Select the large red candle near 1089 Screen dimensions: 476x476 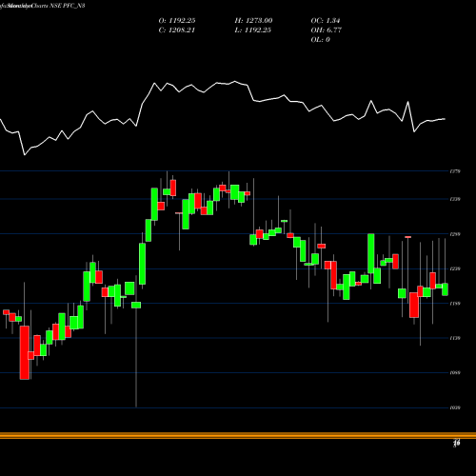[x=25, y=352]
